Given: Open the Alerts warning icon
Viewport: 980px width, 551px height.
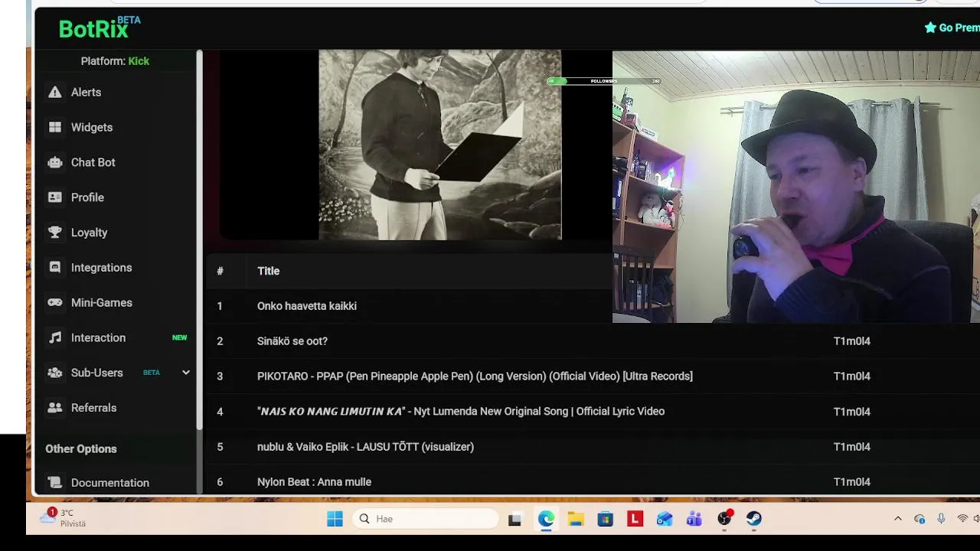Looking at the screenshot, I should click(54, 92).
